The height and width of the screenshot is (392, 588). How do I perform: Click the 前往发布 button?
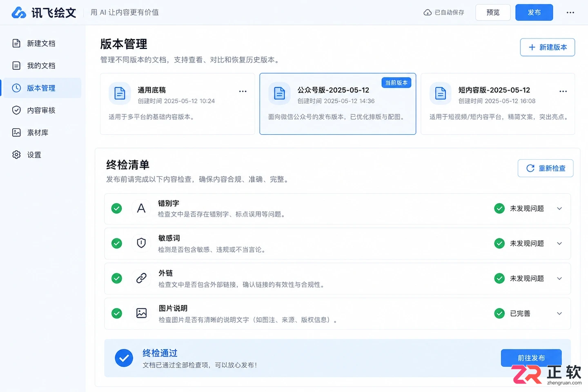click(x=531, y=358)
